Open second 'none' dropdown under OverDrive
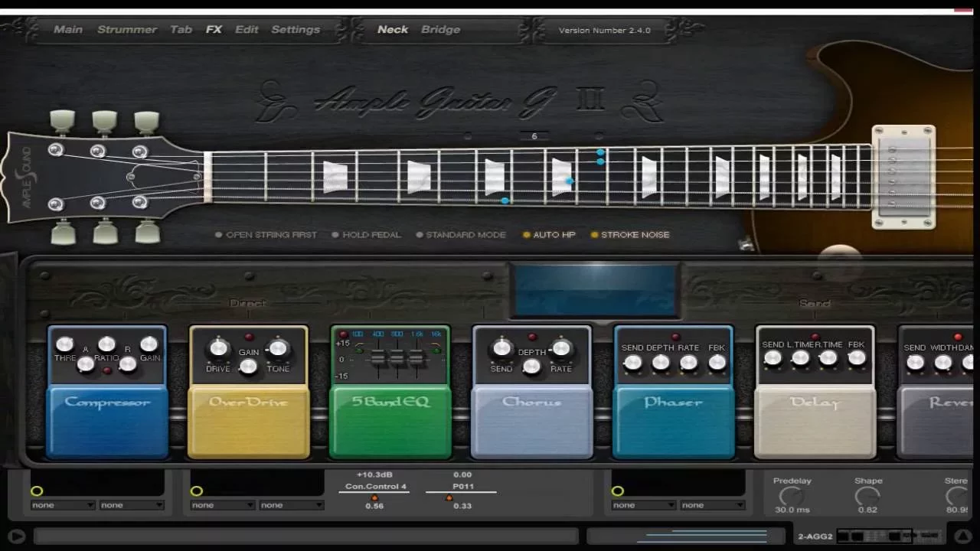Image resolution: width=980 pixels, height=551 pixels. (x=292, y=505)
